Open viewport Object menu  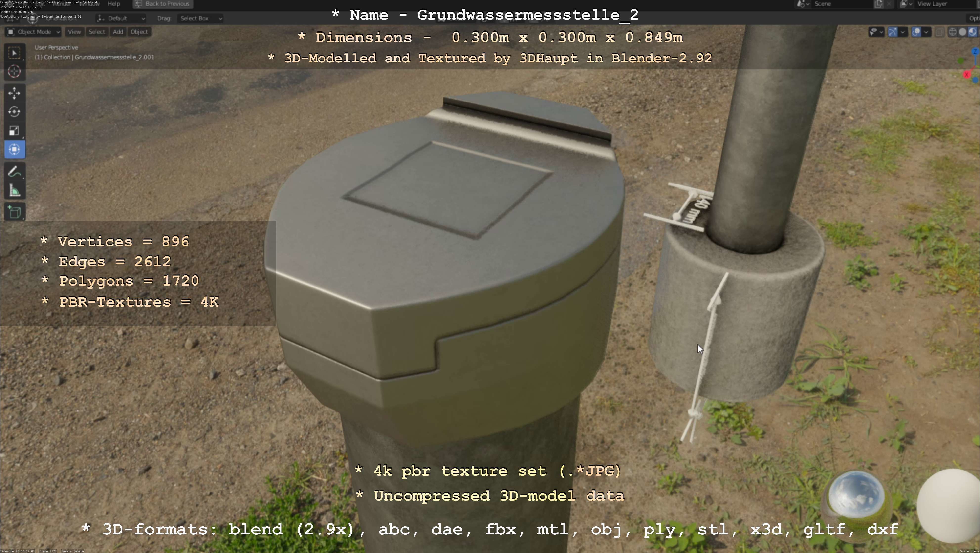[139, 32]
